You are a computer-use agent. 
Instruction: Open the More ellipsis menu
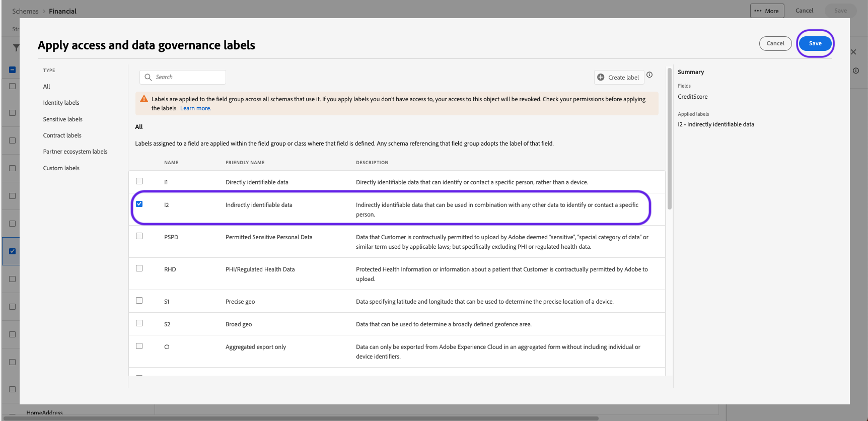tap(767, 11)
